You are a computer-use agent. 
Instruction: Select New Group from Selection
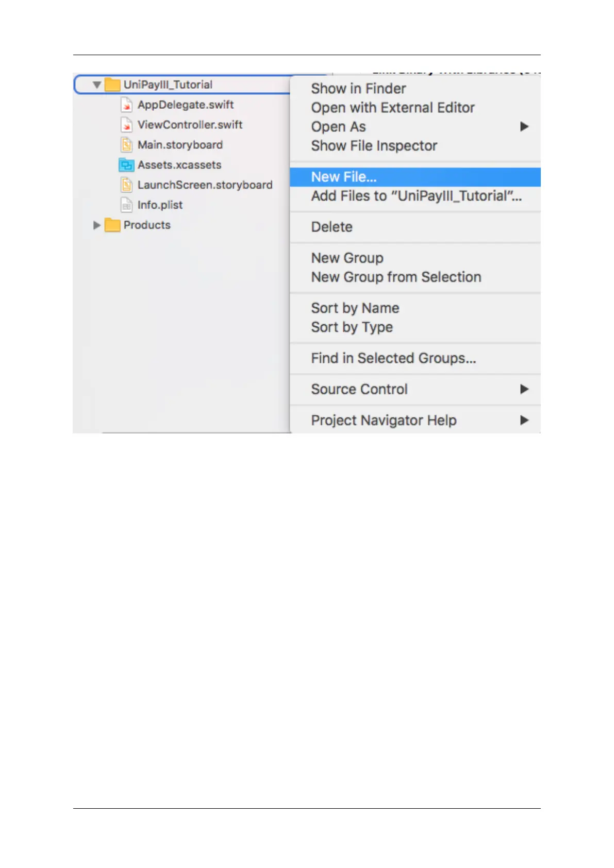396,277
